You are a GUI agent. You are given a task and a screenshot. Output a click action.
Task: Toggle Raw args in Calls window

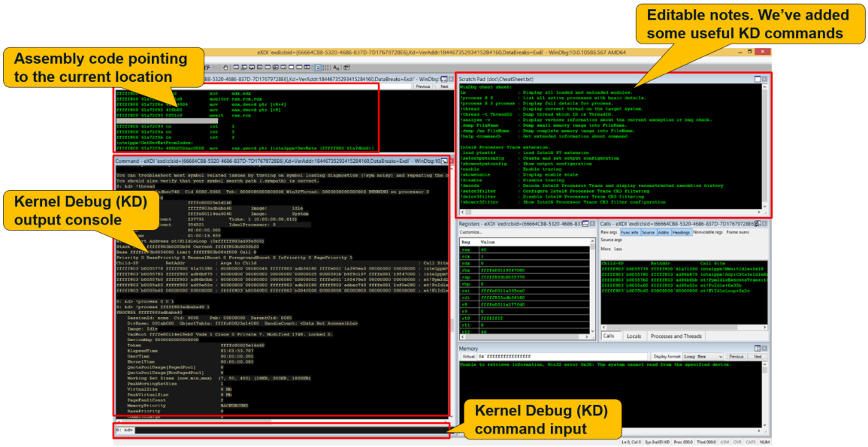point(609,232)
